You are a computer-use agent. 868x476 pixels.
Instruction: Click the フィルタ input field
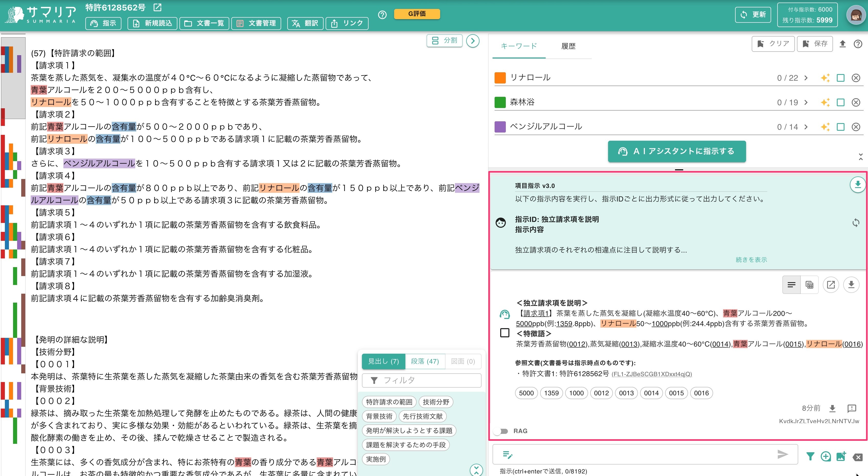click(x=421, y=380)
